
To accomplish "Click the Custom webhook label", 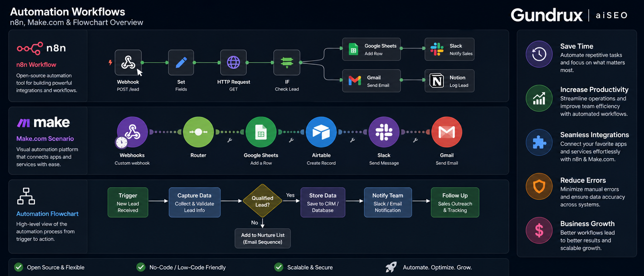I will coord(132,163).
